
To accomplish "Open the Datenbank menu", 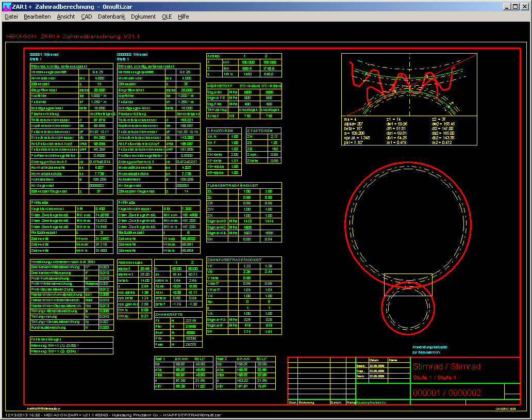I will point(111,17).
